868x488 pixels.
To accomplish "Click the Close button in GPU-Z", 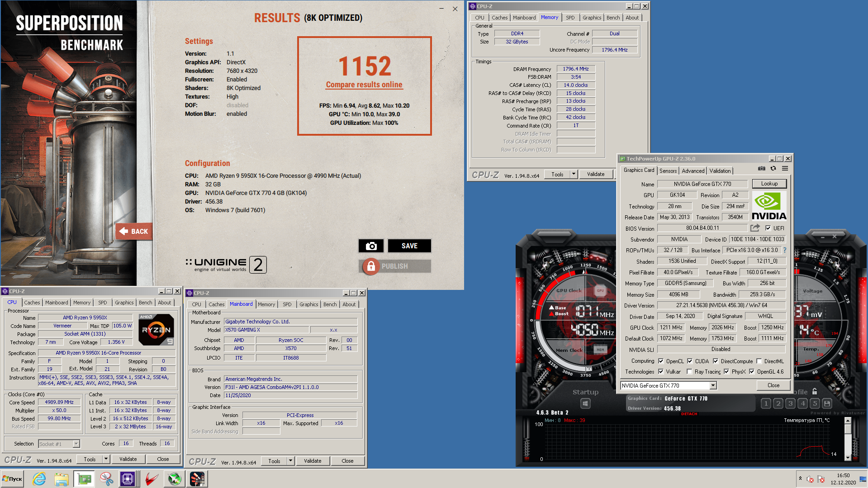I will click(x=773, y=385).
